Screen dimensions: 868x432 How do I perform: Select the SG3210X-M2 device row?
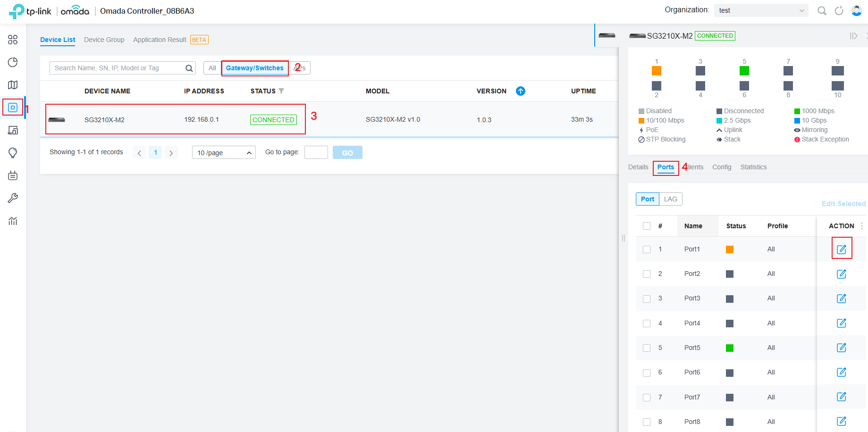329,119
